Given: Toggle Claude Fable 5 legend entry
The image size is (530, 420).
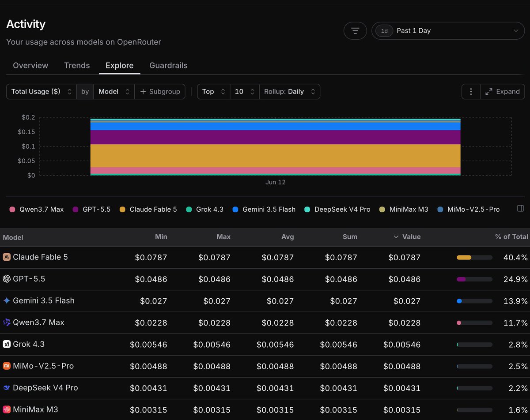Looking at the screenshot, I should [x=148, y=209].
